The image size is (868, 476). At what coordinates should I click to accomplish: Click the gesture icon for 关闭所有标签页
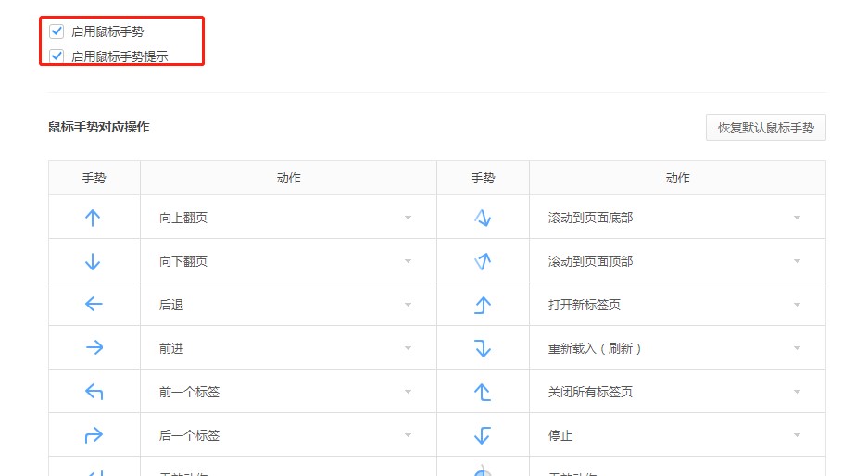482,392
